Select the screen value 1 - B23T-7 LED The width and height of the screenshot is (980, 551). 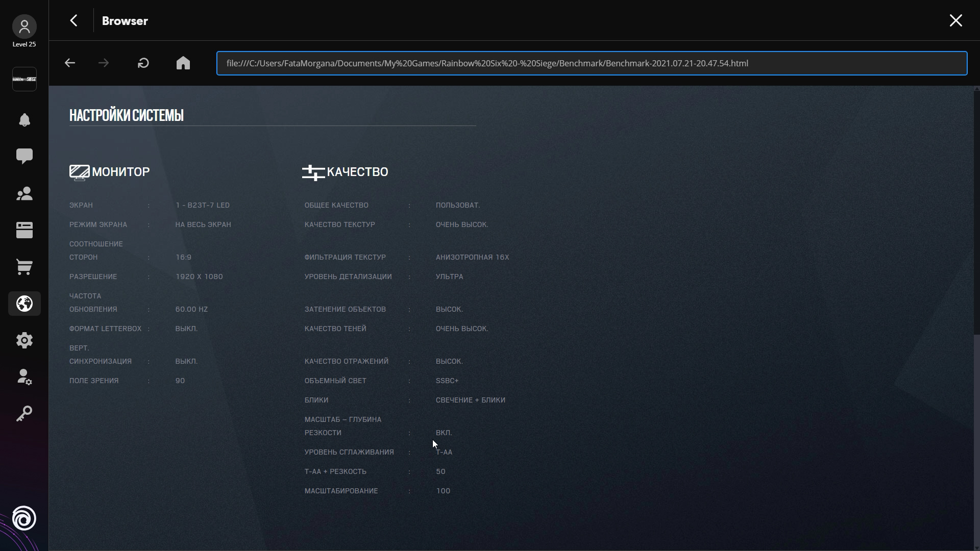coord(203,205)
